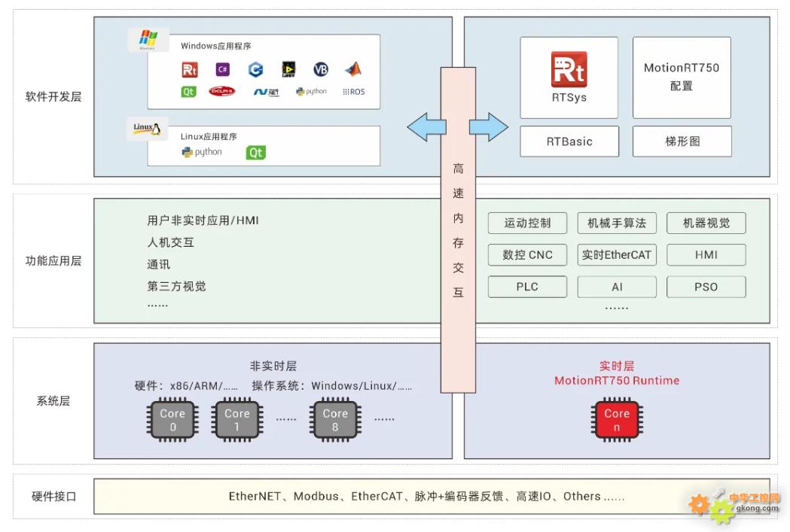Image resolution: width=790 pixels, height=532 pixels.
Task: Click the red Delphi oval logo
Action: click(x=222, y=92)
